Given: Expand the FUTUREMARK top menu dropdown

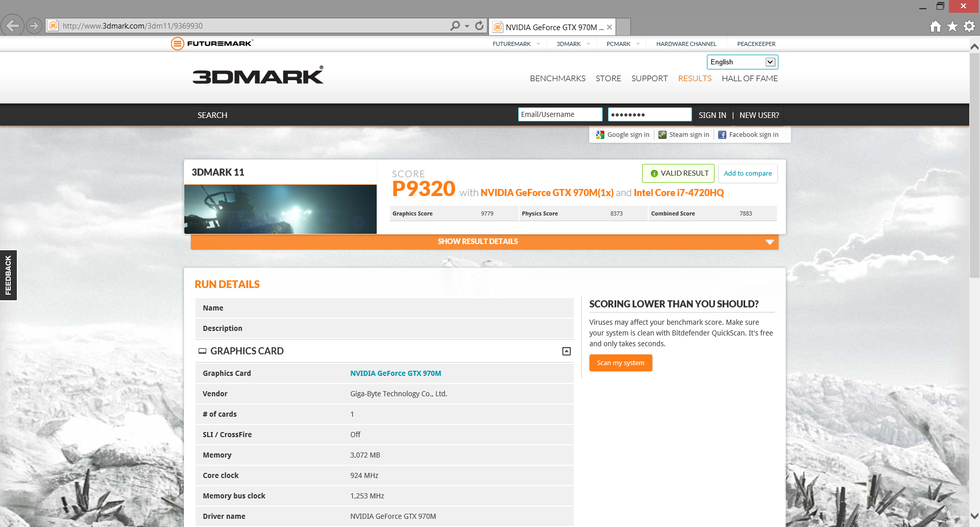Looking at the screenshot, I should pos(538,44).
